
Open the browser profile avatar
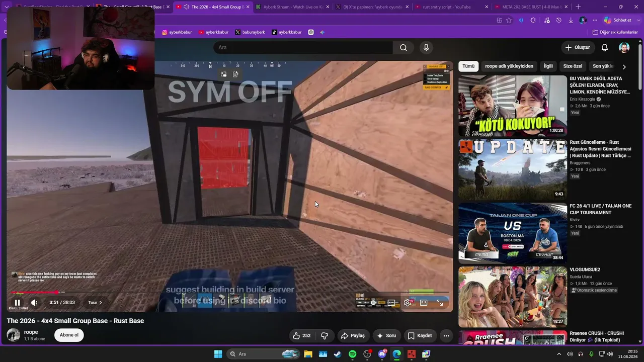click(583, 20)
